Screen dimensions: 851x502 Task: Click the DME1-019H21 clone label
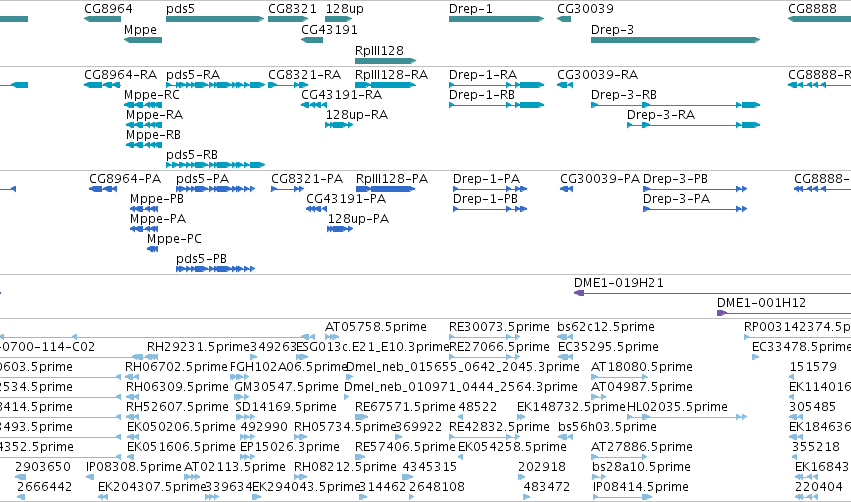click(x=619, y=283)
